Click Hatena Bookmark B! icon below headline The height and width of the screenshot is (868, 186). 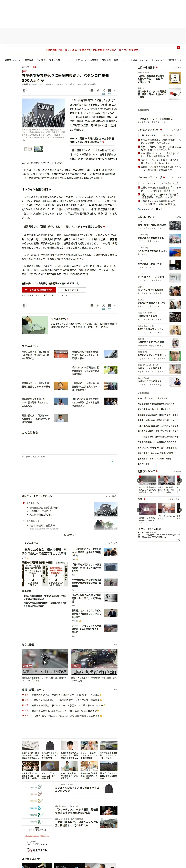109,90
